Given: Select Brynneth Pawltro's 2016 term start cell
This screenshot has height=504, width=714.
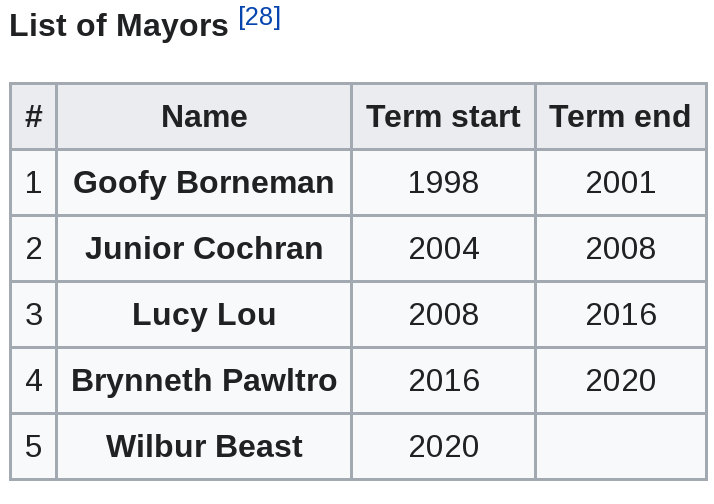Looking at the screenshot, I should click(x=443, y=380).
